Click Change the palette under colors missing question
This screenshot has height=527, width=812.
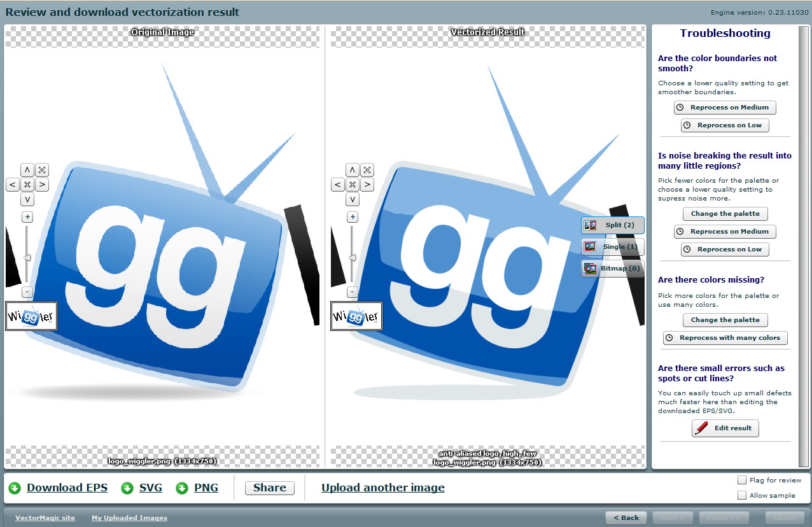click(725, 320)
